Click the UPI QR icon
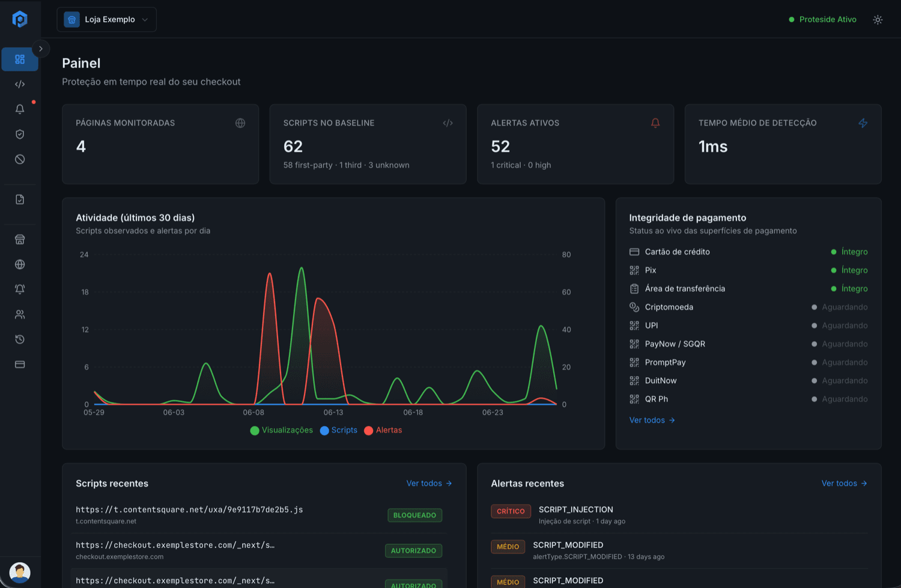The width and height of the screenshot is (901, 588). coord(634,326)
